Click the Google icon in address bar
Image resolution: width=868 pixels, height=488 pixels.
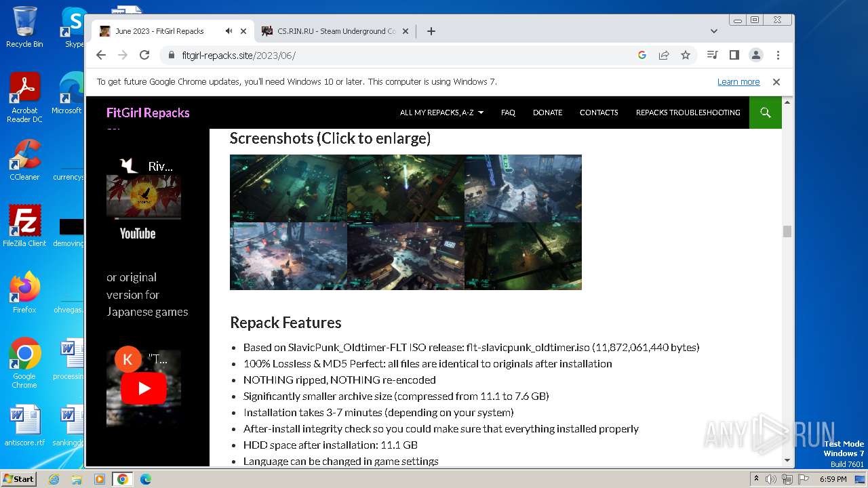coord(642,55)
